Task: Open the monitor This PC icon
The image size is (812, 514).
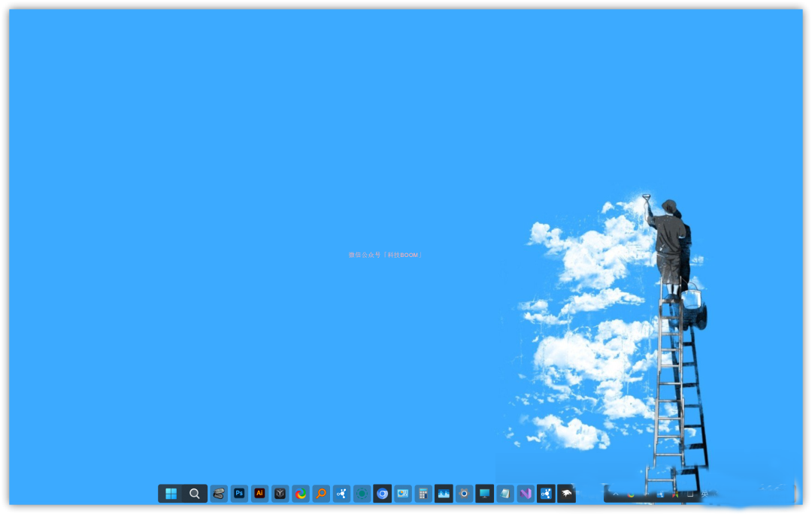Action: 485,494
